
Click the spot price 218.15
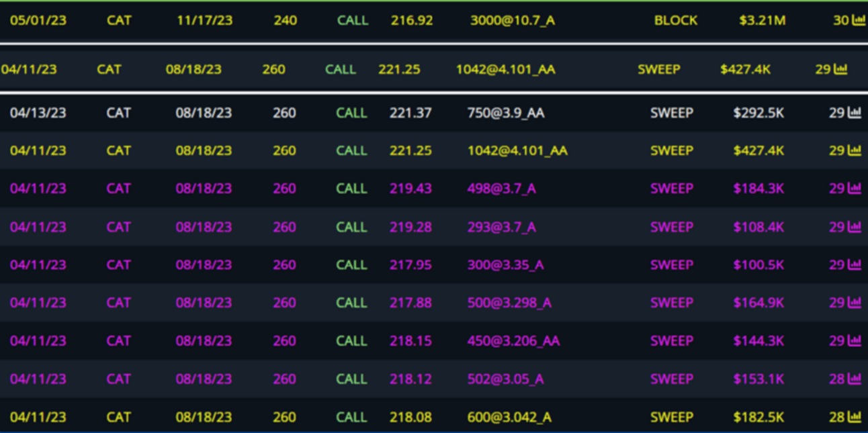410,340
